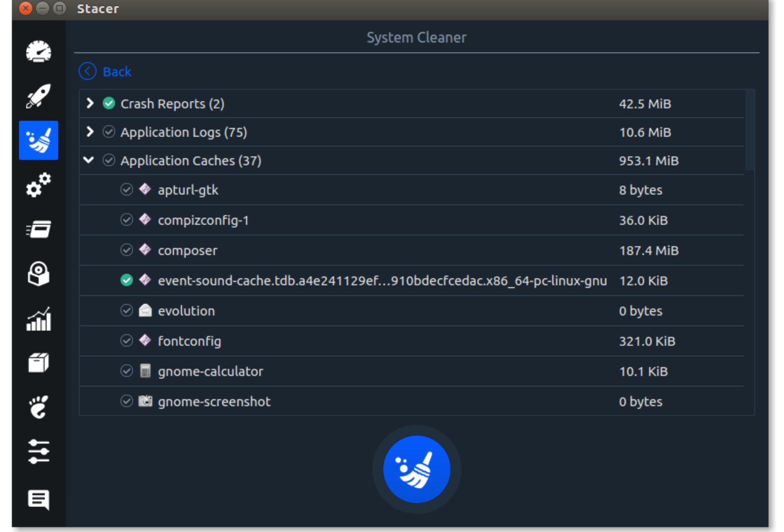This screenshot has height=532, width=784.
Task: Click the big blue clean broom button
Action: 417,469
